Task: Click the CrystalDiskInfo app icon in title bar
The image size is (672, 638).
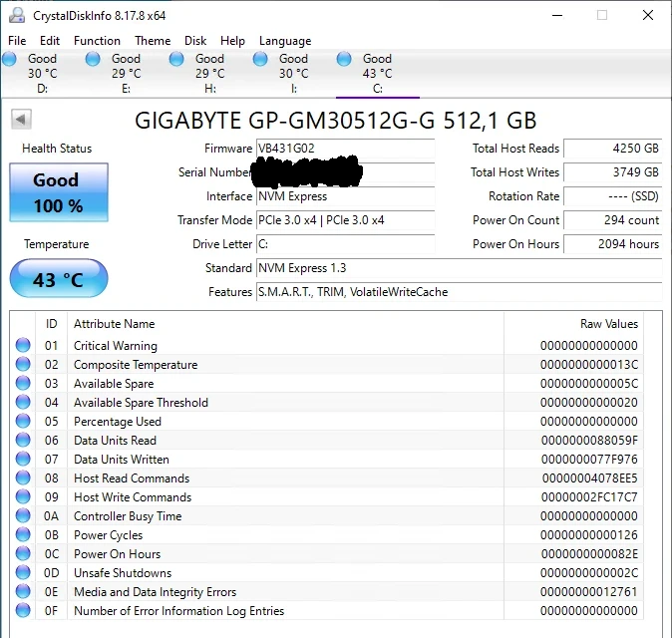Action: click(17, 15)
